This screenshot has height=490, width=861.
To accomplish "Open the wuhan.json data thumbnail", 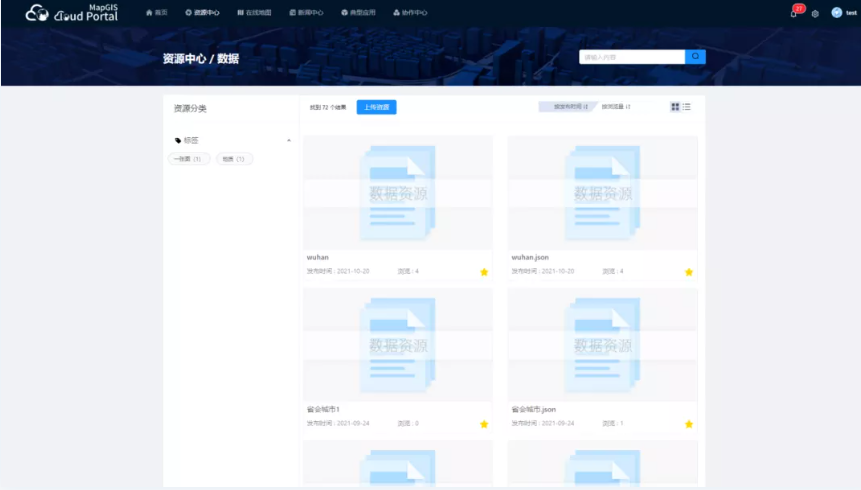I will (x=602, y=192).
